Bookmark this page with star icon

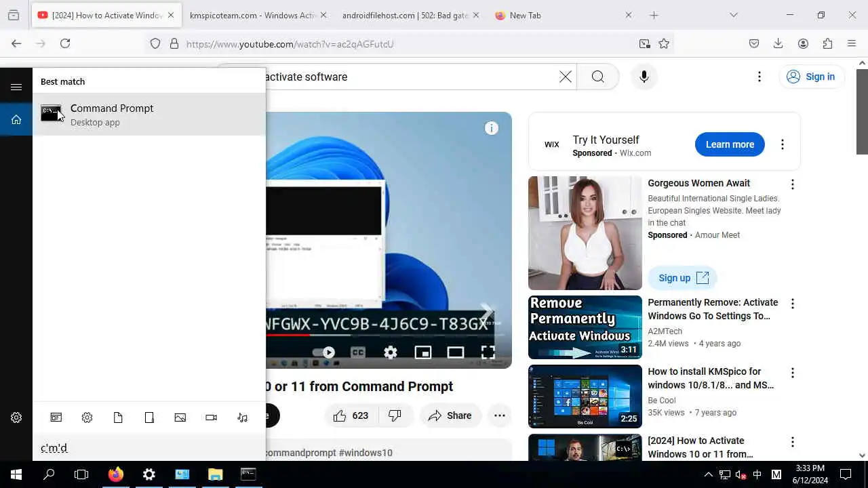(664, 43)
